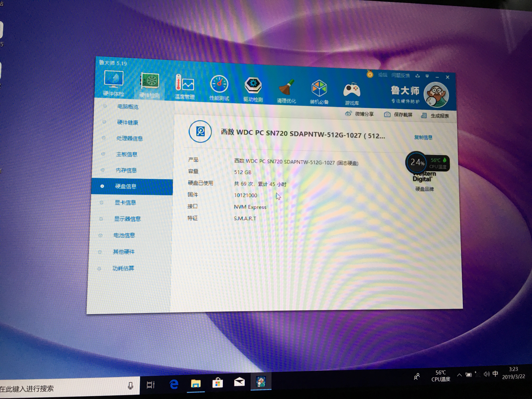Click the NVM Express interface value

(250, 207)
